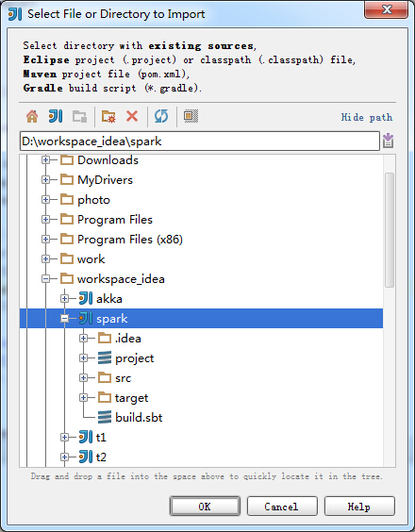
Task: Click the t1 project icon
Action: pyautogui.click(x=86, y=437)
